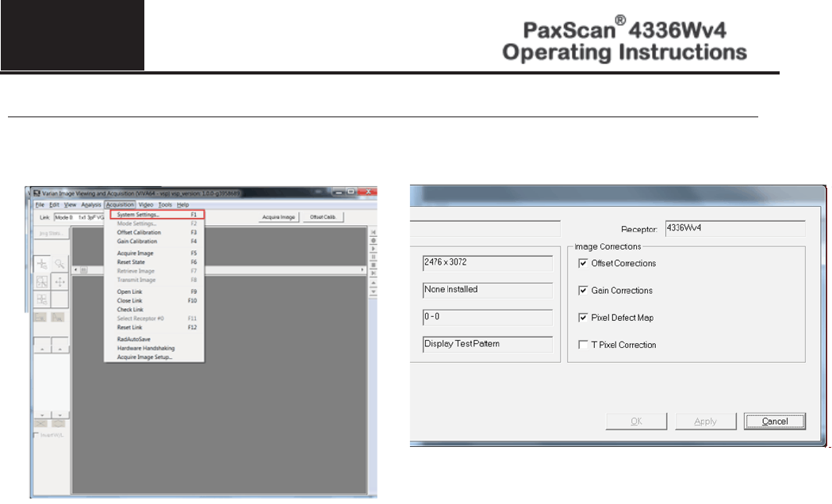Image resolution: width=832 pixels, height=504 pixels.
Task: Click the Acquire Image toolbar button
Action: pos(278,217)
